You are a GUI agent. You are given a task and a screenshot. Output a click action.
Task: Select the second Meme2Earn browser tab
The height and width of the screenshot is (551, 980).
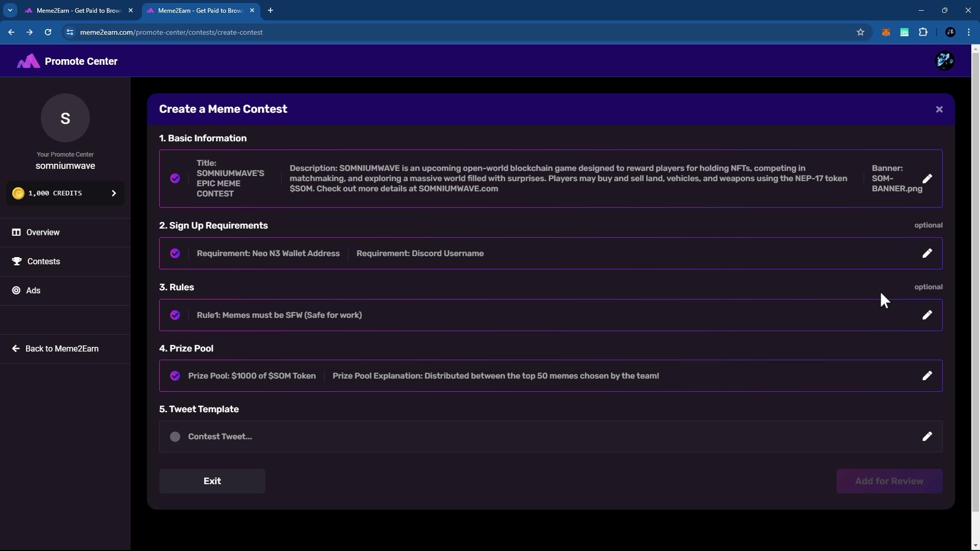(200, 10)
